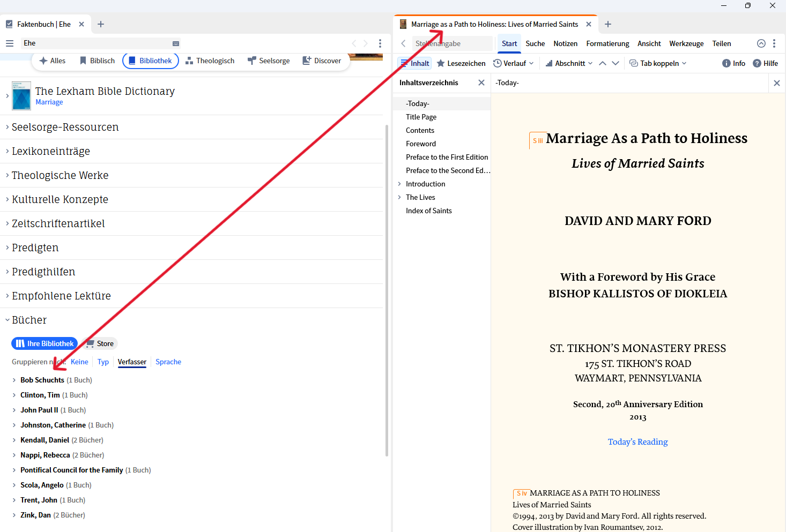Open the Formatierung ribbon tab
Viewport: 786px width, 532px height.
(607, 43)
